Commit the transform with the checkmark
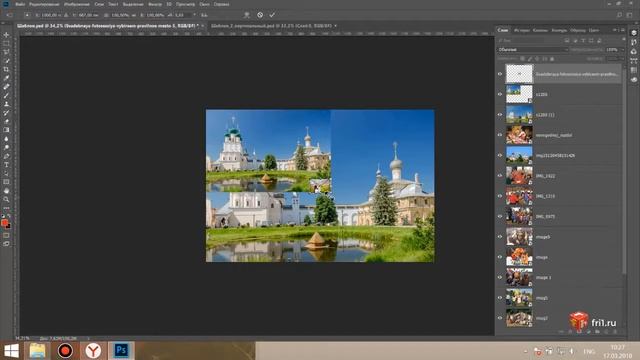The width and height of the screenshot is (640, 360). click(x=272, y=15)
